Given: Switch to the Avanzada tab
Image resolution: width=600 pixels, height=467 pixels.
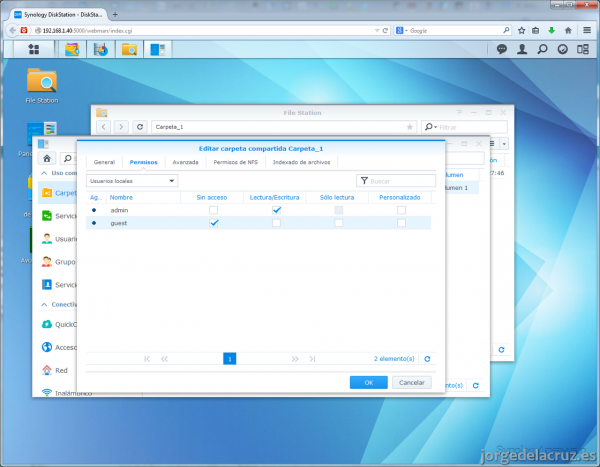Looking at the screenshot, I should (185, 162).
